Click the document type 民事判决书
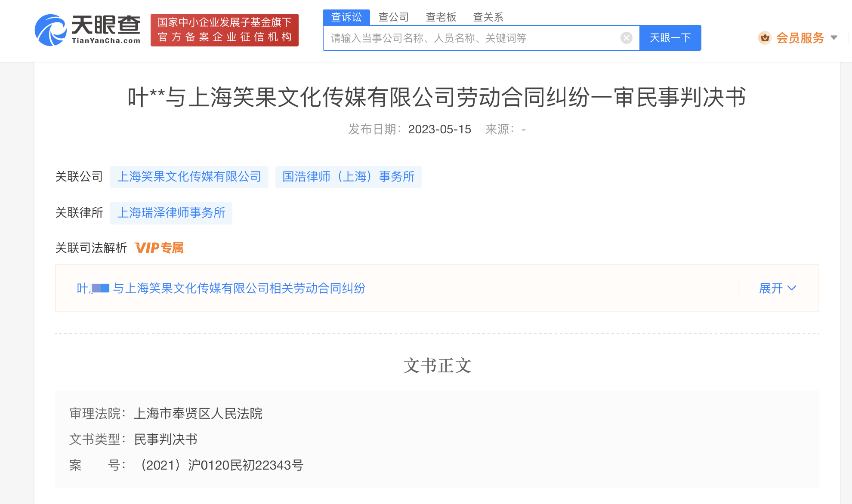852x504 pixels. pyautogui.click(x=166, y=439)
